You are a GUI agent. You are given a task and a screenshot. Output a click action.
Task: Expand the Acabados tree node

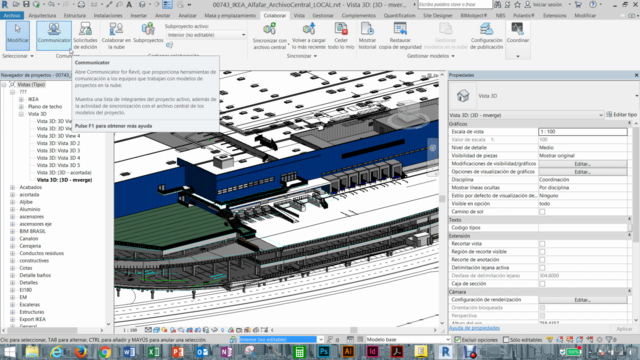pyautogui.click(x=13, y=187)
